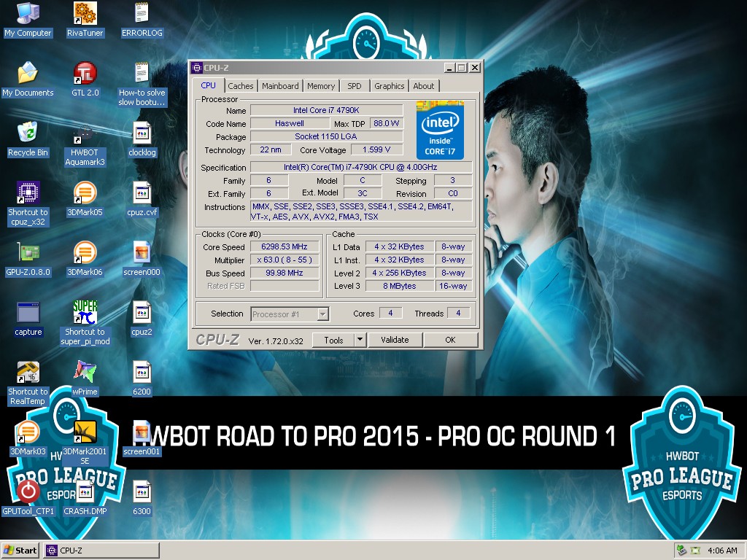Launch 3DMark03 shortcut
Screen dimensions: 747x560
point(28,438)
